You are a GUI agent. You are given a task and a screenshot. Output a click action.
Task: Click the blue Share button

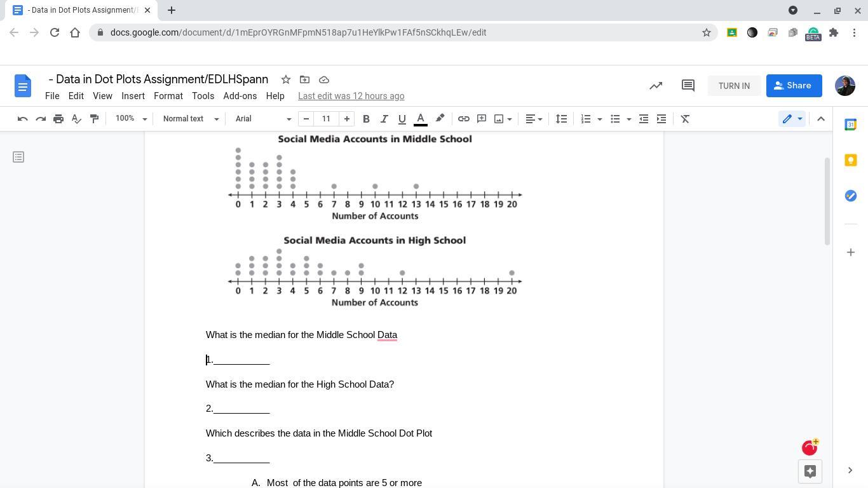coord(794,86)
